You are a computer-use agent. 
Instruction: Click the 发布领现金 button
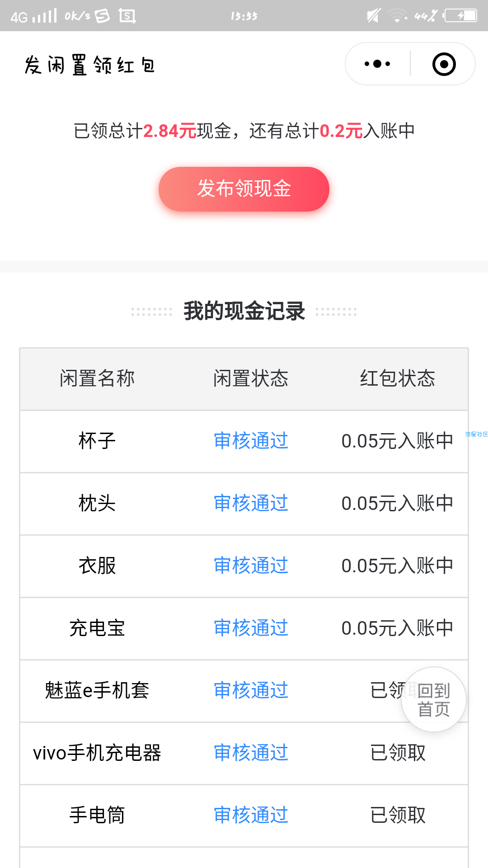tap(244, 189)
